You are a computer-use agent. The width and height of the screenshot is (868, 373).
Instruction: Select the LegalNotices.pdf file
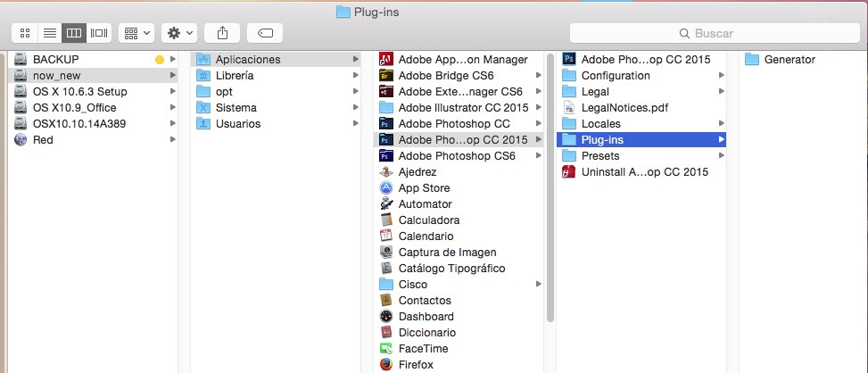[641, 107]
